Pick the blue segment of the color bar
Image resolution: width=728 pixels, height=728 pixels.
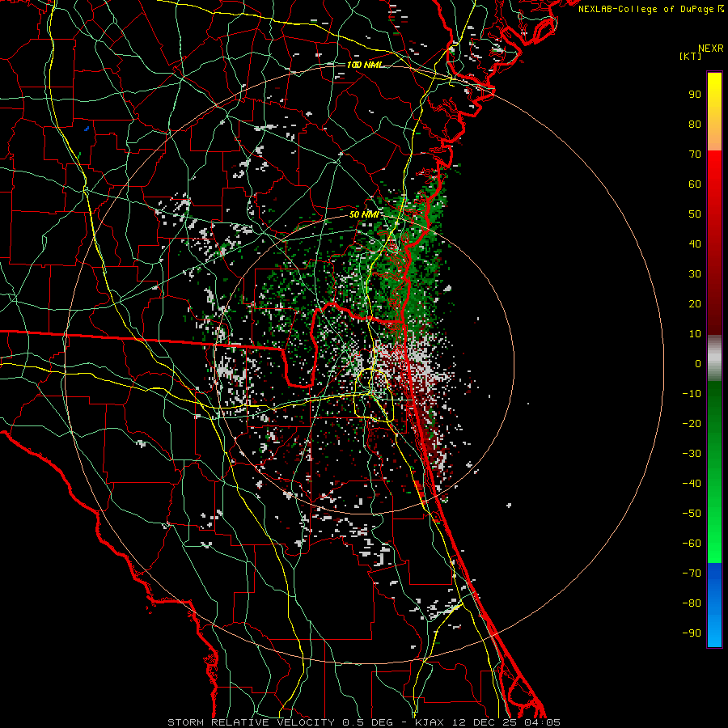pos(714,605)
